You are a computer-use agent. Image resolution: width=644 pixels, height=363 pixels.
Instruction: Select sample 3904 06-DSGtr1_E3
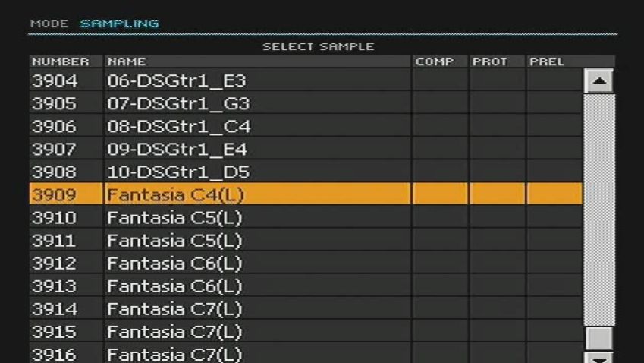pos(177,80)
